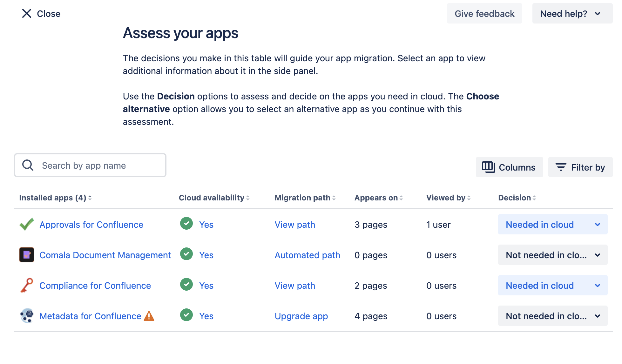Click the Comala Document Management app icon

click(27, 255)
